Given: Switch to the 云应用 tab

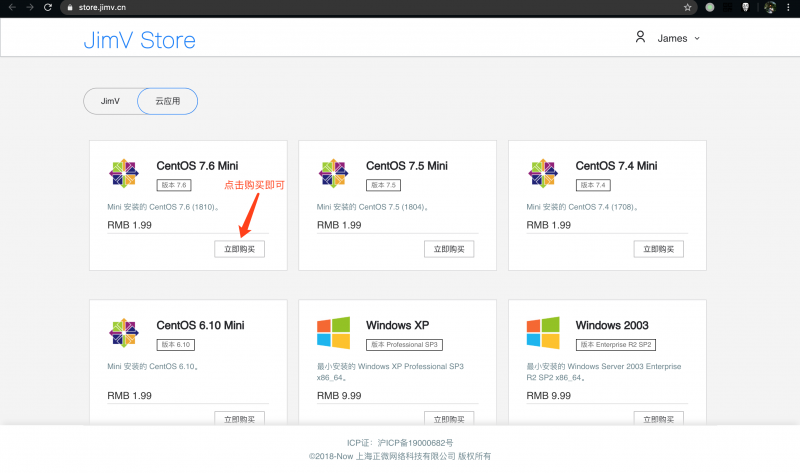Looking at the screenshot, I should pos(167,101).
